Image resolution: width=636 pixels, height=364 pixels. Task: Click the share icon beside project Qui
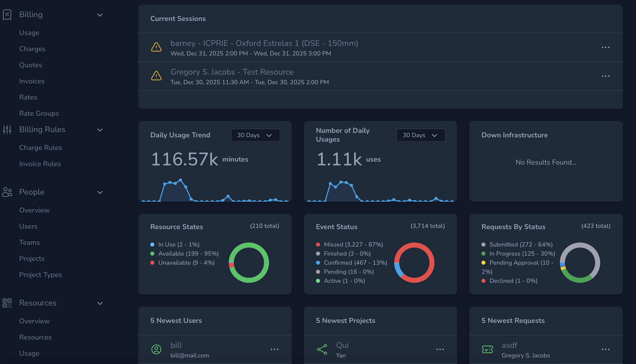[x=322, y=349]
